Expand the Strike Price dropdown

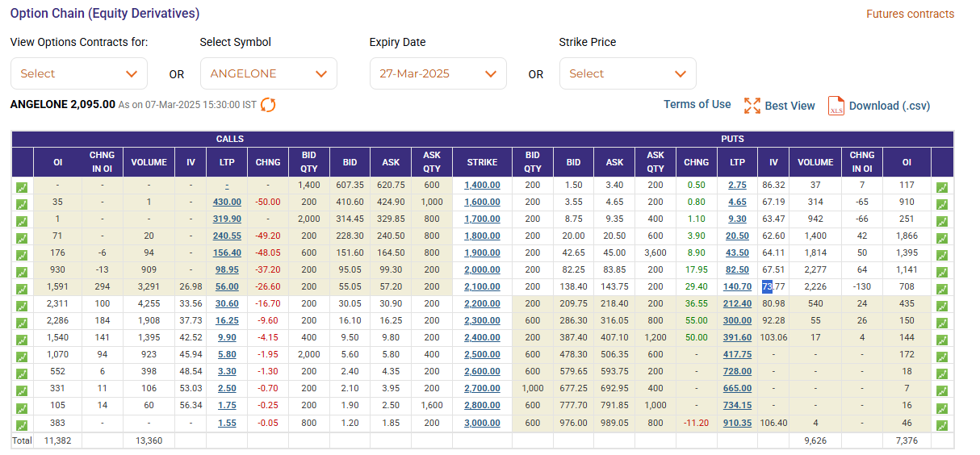(x=627, y=73)
